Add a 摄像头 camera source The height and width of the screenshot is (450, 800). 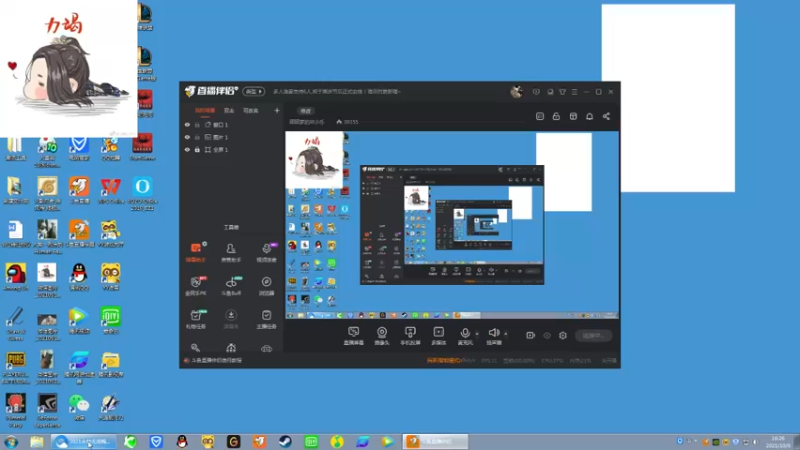(382, 336)
